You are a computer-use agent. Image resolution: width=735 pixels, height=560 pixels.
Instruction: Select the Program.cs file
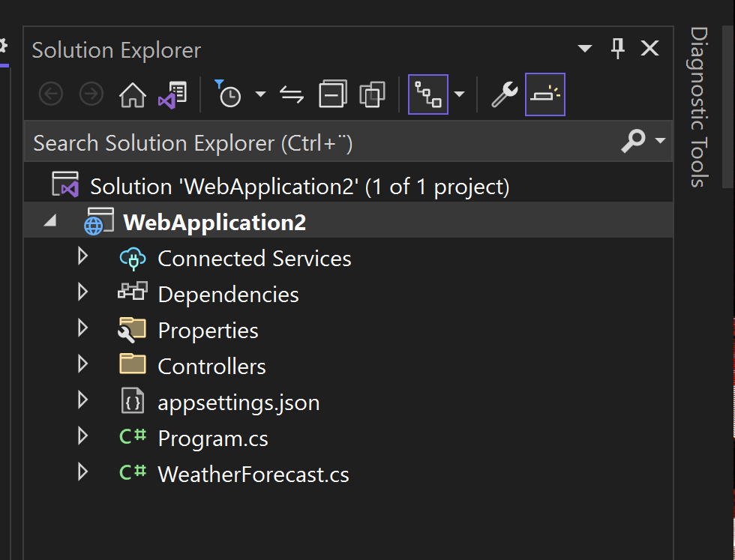point(213,439)
